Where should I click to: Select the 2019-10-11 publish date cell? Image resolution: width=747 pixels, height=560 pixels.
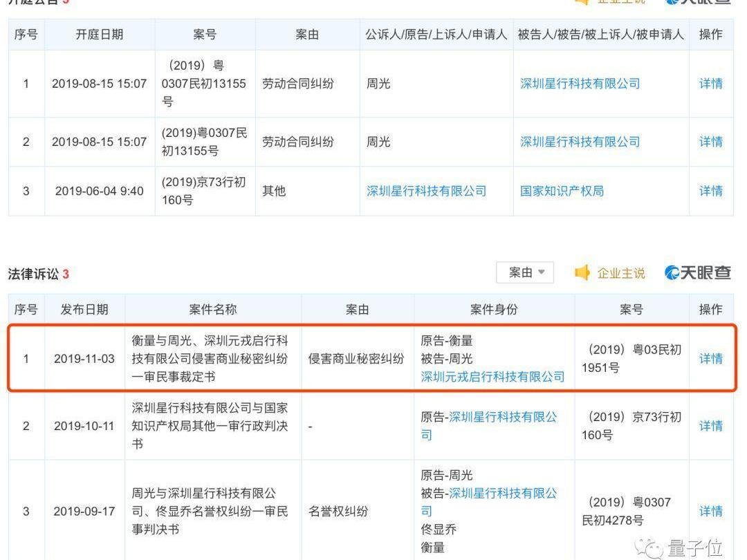(84, 426)
